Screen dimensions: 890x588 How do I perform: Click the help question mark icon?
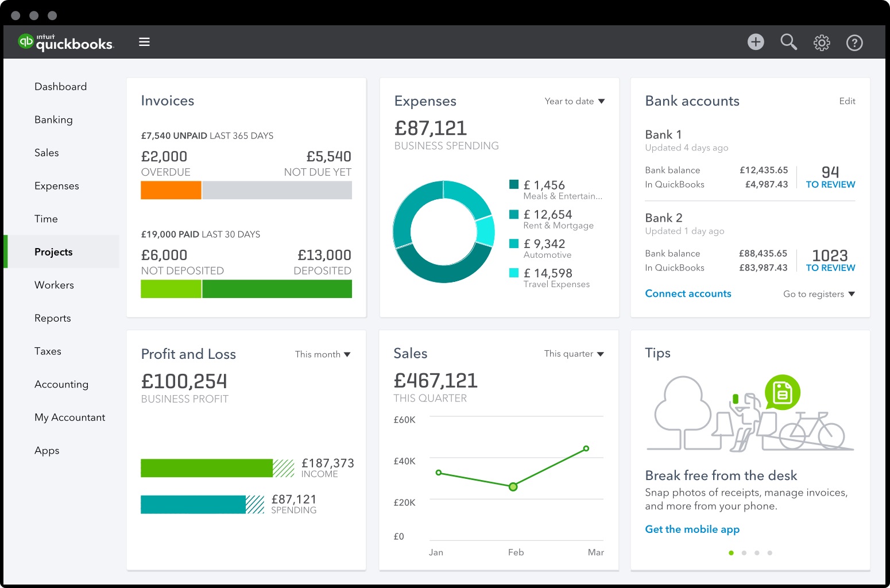854,42
